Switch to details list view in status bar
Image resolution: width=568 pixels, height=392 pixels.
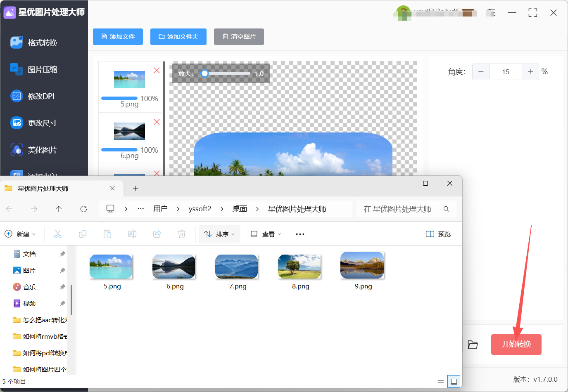point(441,381)
